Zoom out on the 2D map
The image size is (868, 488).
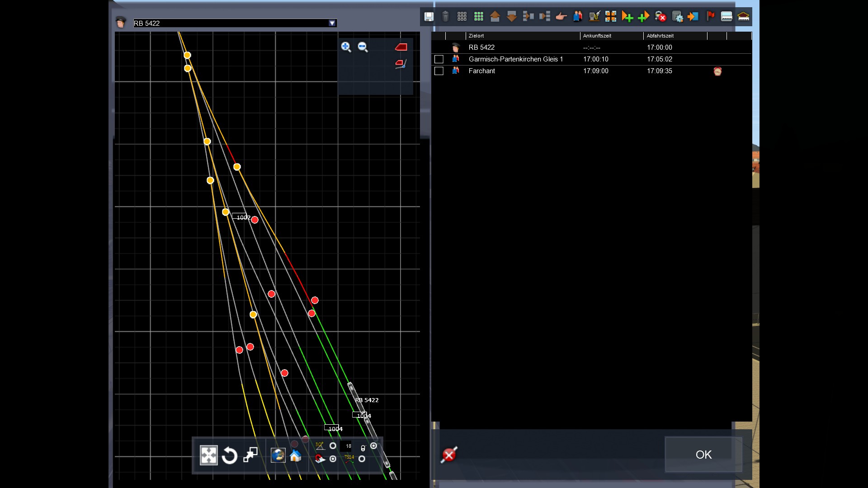pos(363,47)
